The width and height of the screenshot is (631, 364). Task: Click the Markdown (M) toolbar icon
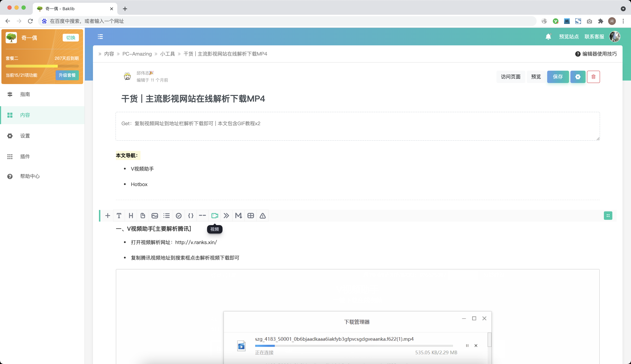pyautogui.click(x=238, y=215)
